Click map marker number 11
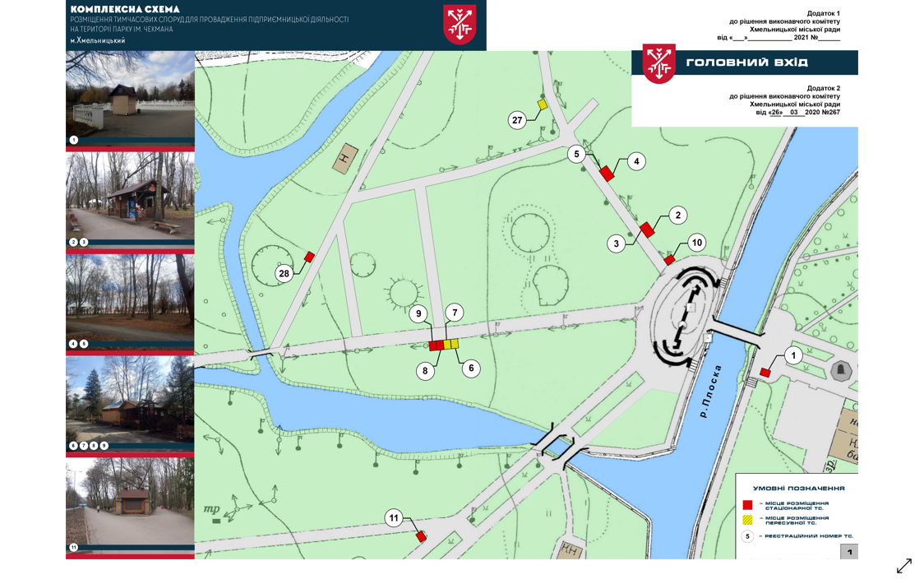 point(394,518)
